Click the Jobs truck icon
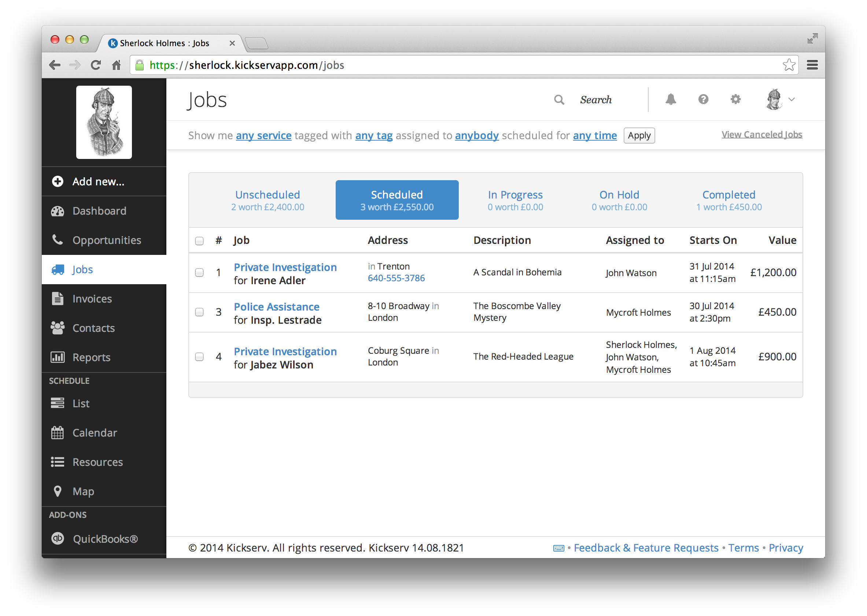 [58, 269]
